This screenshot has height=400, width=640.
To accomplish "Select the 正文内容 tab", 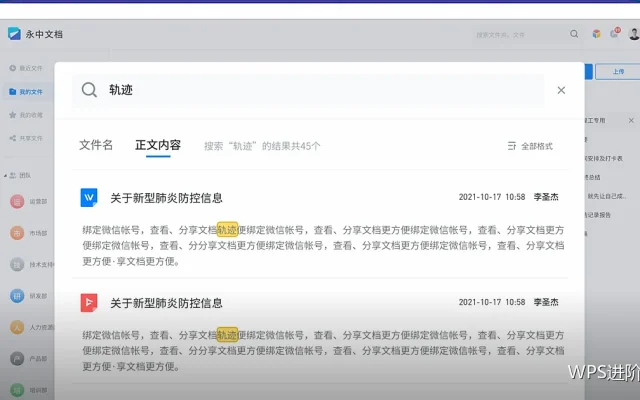I will coord(158,145).
